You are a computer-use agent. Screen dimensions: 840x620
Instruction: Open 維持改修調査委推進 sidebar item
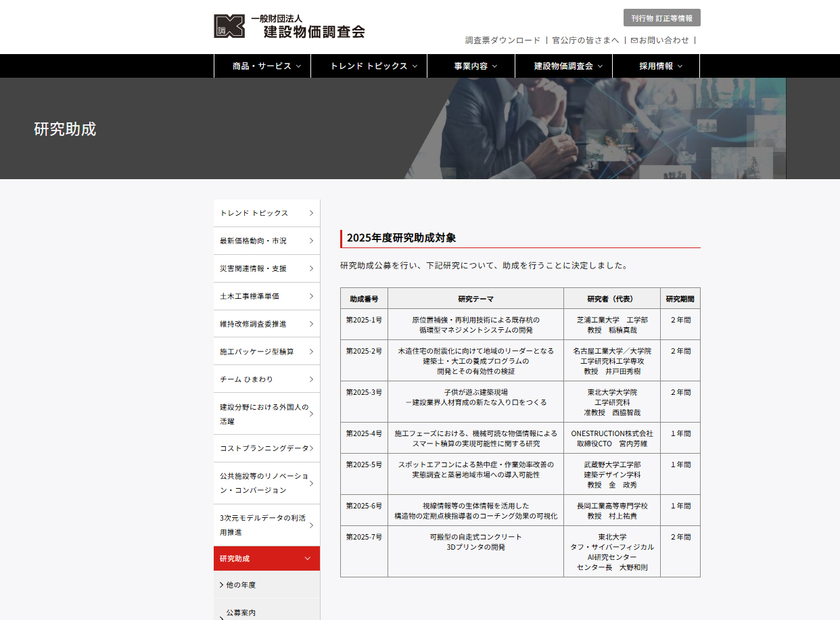[x=253, y=324]
